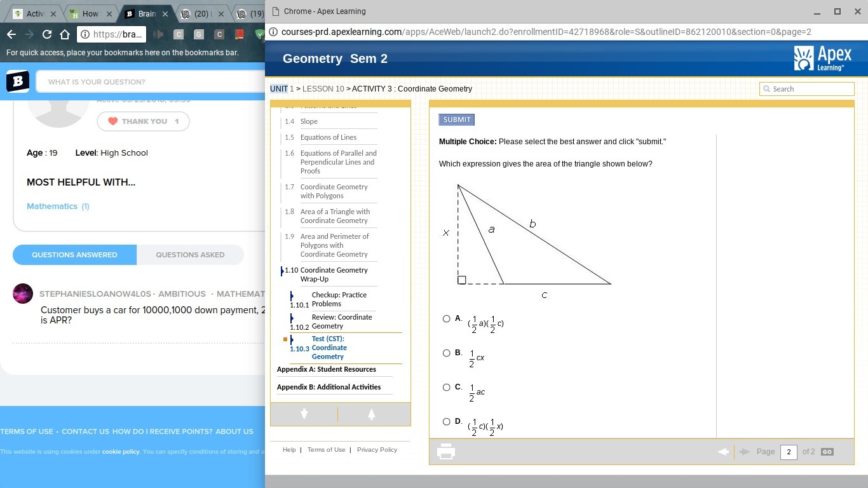Expand Appendix A: Student Resources
The image size is (868, 488).
pyautogui.click(x=326, y=369)
